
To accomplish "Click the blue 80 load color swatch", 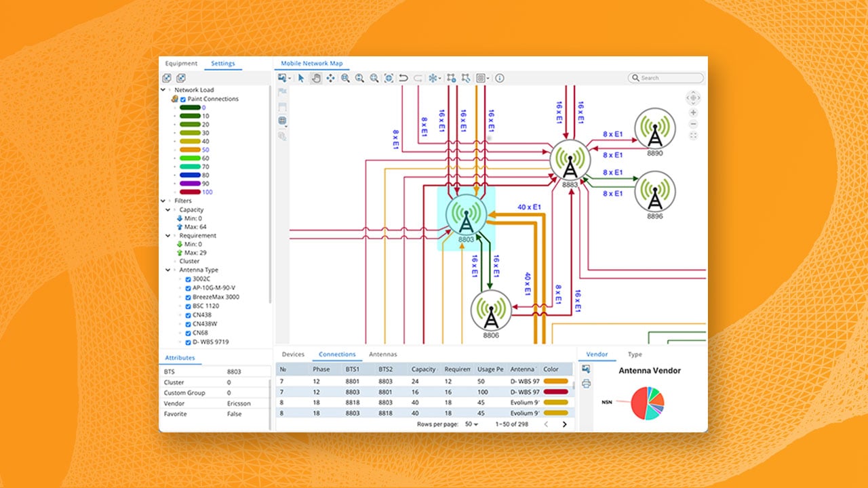I will click(x=190, y=176).
